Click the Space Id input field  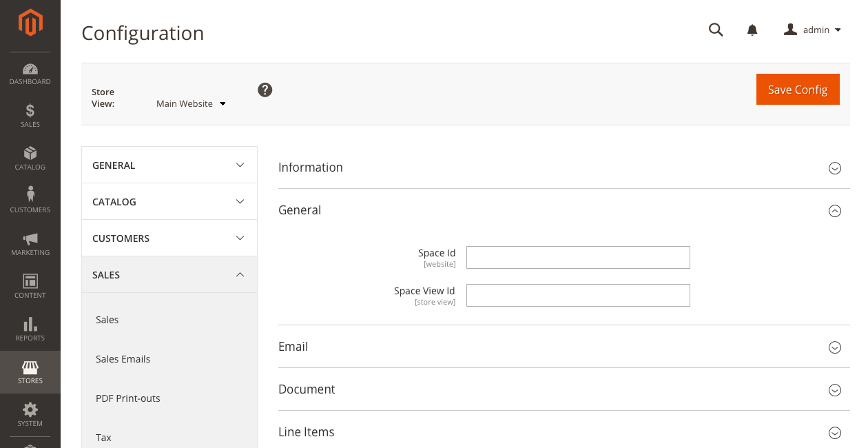click(x=578, y=257)
